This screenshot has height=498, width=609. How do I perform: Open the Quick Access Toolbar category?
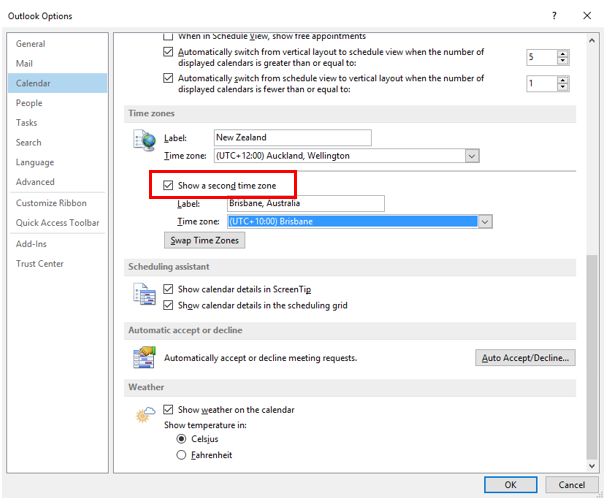pos(57,223)
